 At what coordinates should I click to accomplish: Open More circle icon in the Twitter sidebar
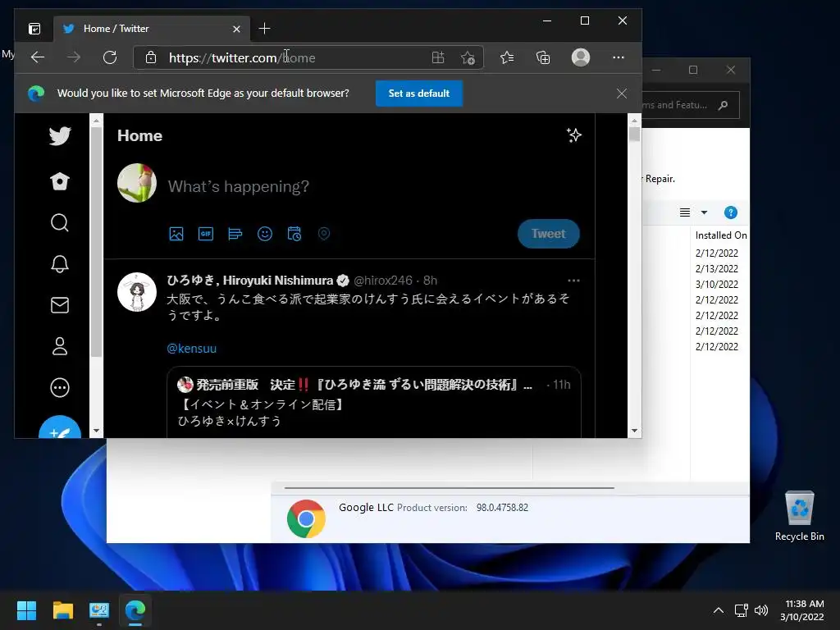pyautogui.click(x=59, y=387)
